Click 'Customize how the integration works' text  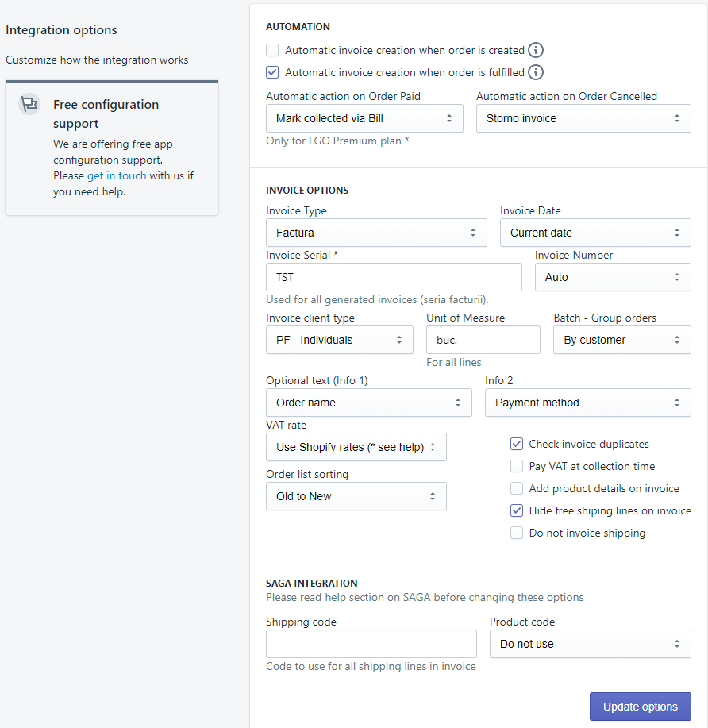97,60
